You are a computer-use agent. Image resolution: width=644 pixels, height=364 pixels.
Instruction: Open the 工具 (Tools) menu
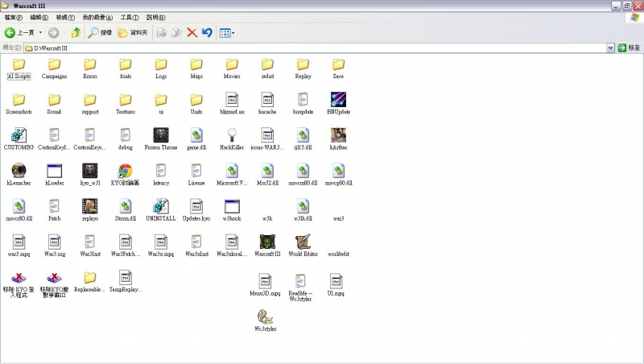(129, 17)
